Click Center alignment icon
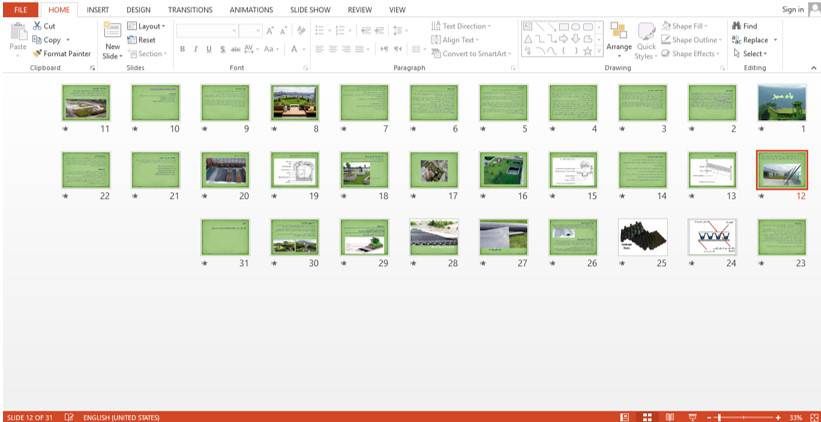 [333, 49]
